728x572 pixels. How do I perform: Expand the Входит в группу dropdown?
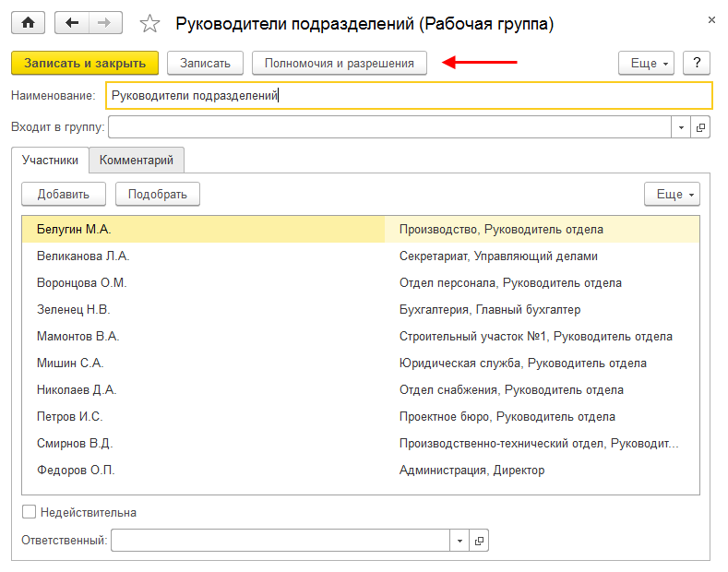point(682,127)
